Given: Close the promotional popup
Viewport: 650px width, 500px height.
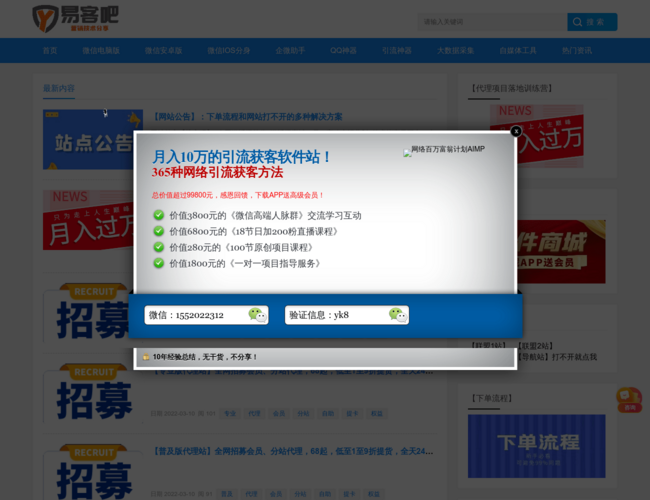Looking at the screenshot, I should tap(516, 131).
